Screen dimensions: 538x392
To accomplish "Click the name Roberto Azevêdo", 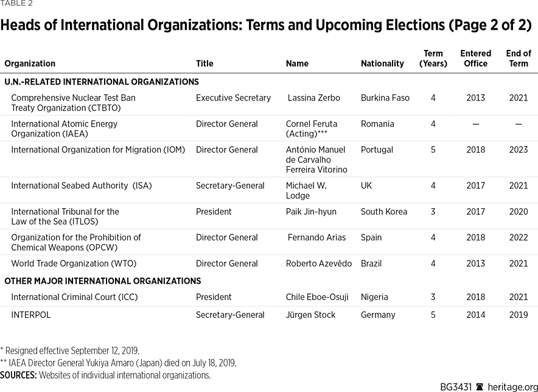I will pyautogui.click(x=319, y=264).
